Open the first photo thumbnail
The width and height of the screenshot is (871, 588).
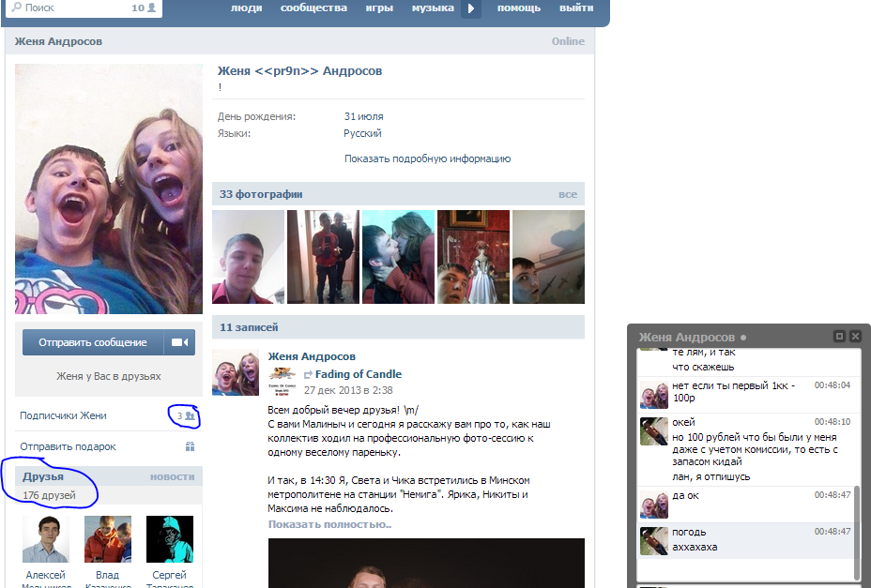[248, 257]
